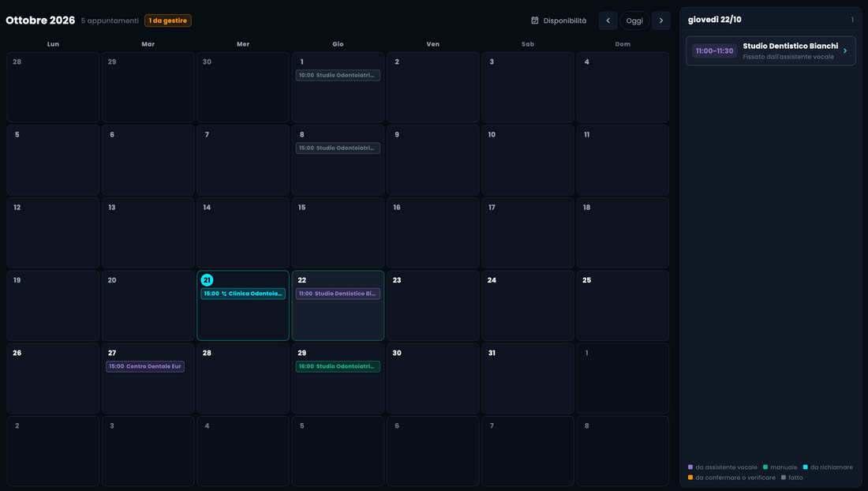Screen dimensions: 868x491
Task: Select day 19 in the calendar
Action: 53,305
